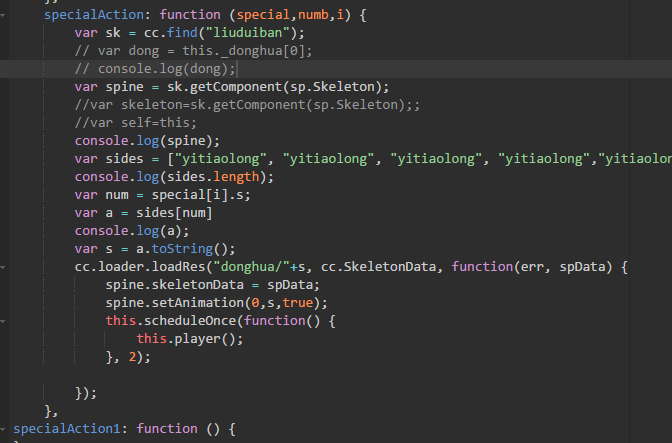Click the line 'specialAction1: function () {'
Screen dimensions: 672x443
[124, 429]
